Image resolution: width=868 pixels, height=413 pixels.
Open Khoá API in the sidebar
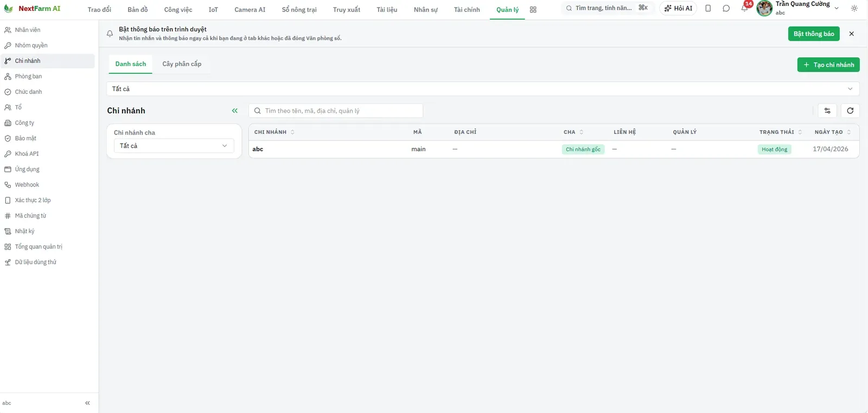pyautogui.click(x=48, y=154)
